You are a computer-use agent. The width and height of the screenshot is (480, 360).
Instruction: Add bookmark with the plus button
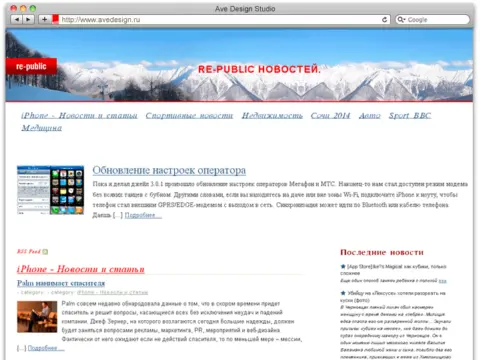44,19
